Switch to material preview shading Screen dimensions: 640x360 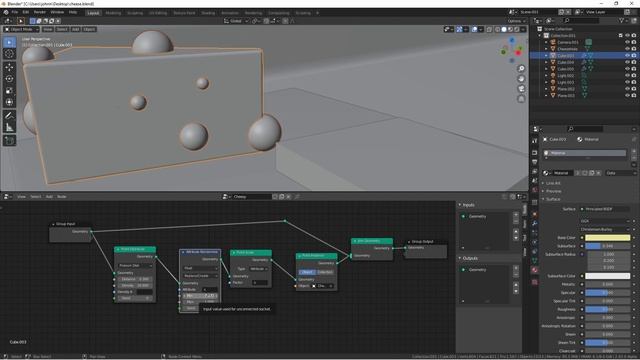510,29
